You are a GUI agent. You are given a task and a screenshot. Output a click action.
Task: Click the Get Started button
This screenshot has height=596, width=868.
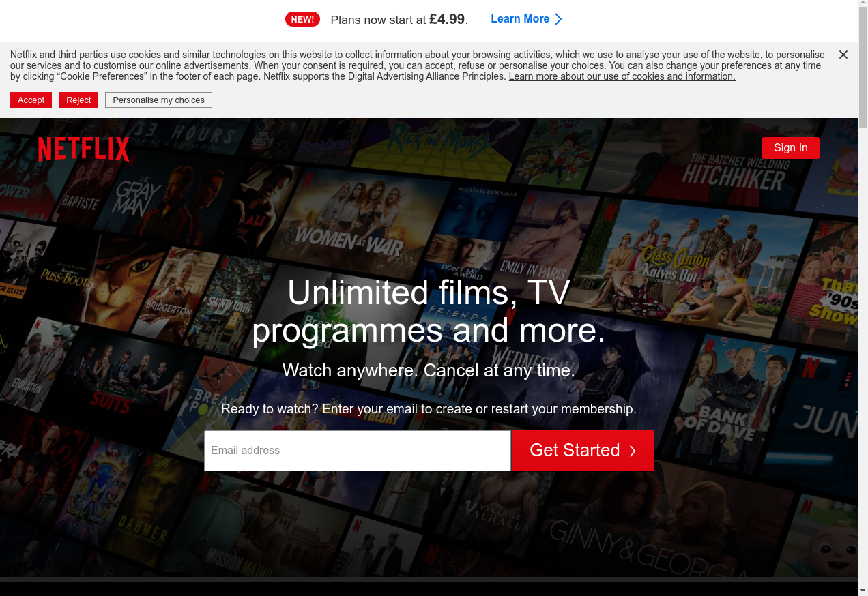(x=582, y=451)
